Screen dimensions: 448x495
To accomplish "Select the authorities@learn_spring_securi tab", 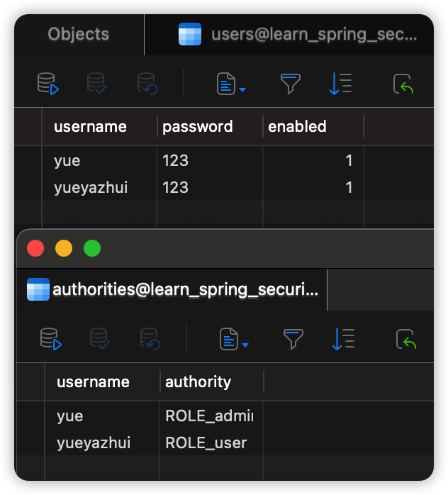I will (x=172, y=289).
